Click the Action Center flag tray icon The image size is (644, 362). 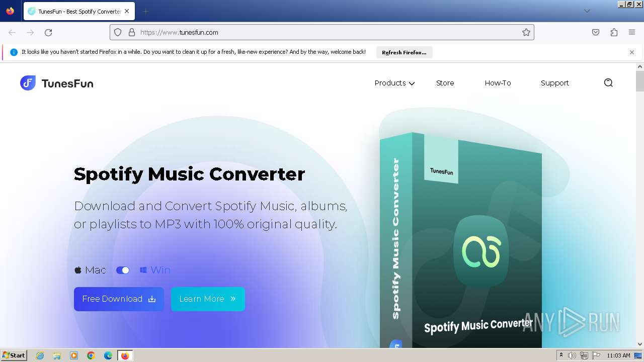click(x=596, y=355)
